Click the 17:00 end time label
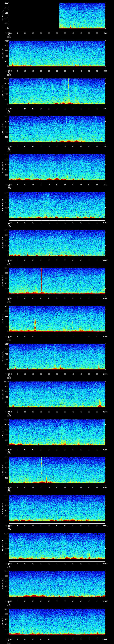Screen dimensions: 114x644 pos(105,487)
